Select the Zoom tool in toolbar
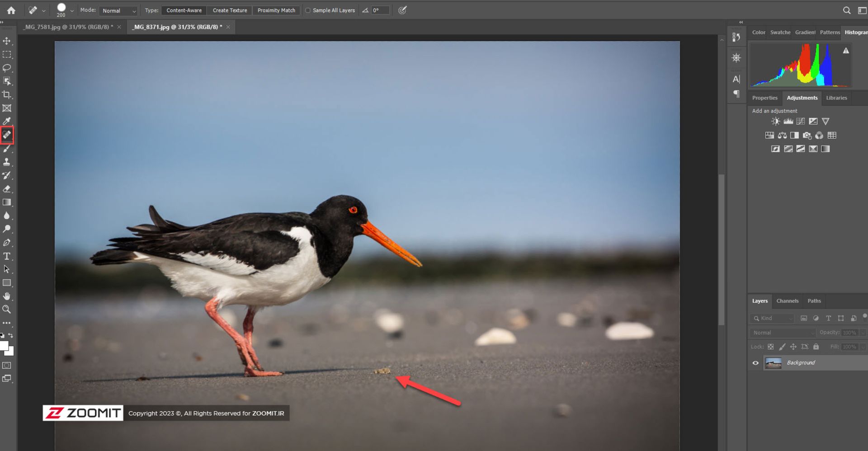 click(7, 310)
